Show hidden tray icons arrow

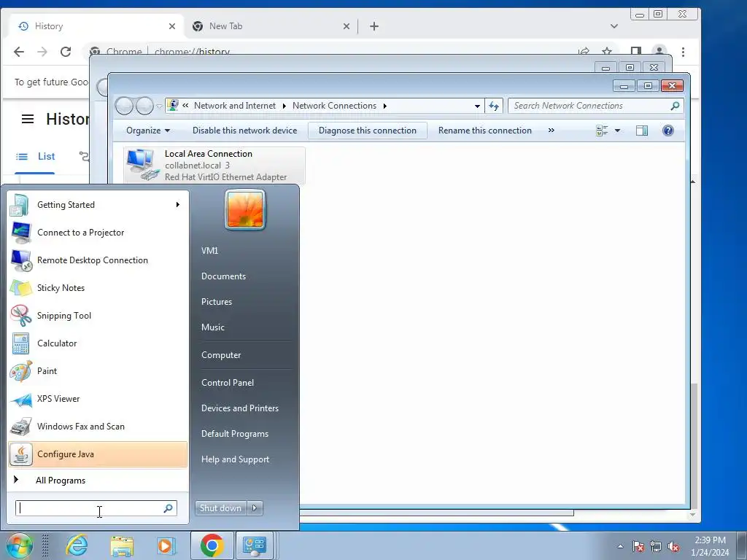pyautogui.click(x=620, y=546)
